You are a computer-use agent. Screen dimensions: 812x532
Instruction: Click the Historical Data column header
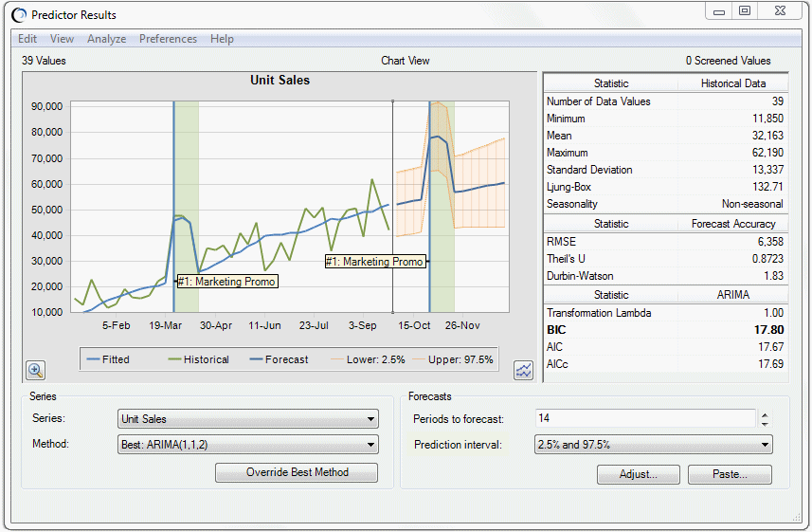pyautogui.click(x=733, y=83)
